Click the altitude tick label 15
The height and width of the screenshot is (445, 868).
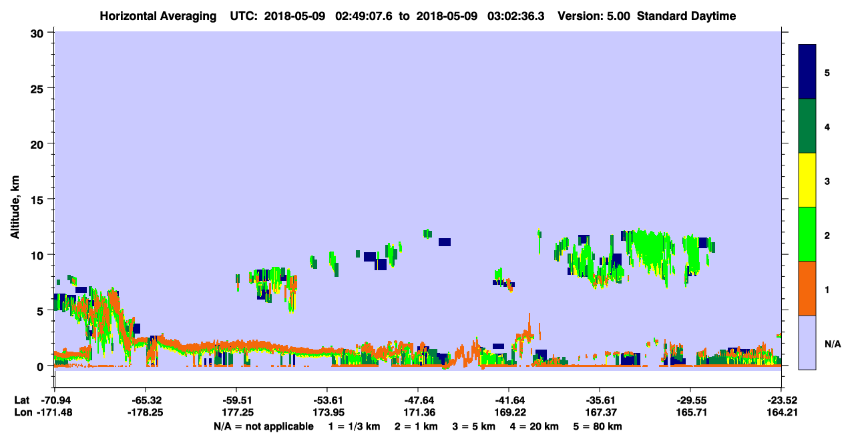coord(38,199)
